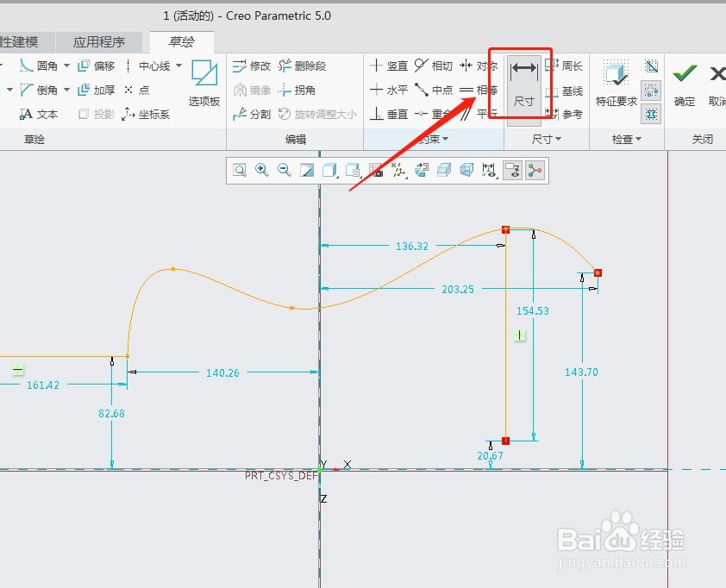Select the 拐角 corner tool

297,90
